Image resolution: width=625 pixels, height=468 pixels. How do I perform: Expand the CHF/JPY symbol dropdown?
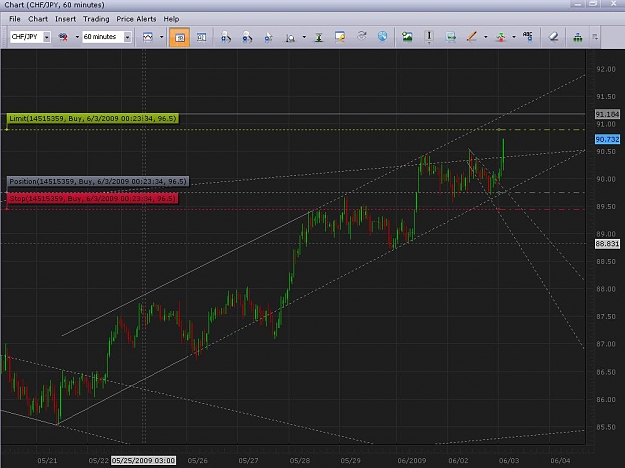coord(47,37)
